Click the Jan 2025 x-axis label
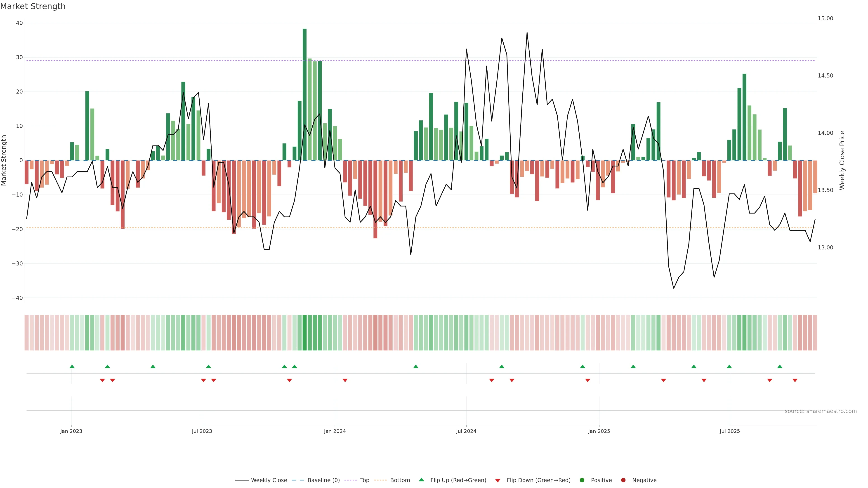Image resolution: width=868 pixels, height=488 pixels. click(599, 431)
